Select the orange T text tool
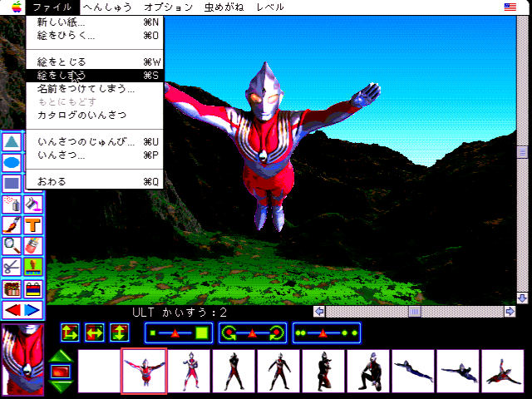 (33, 225)
